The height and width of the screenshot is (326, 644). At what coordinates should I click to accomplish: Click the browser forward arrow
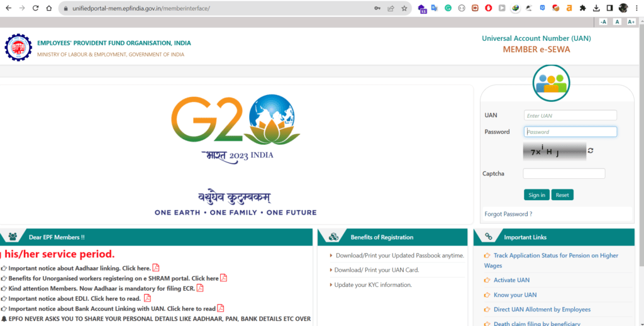(x=22, y=8)
